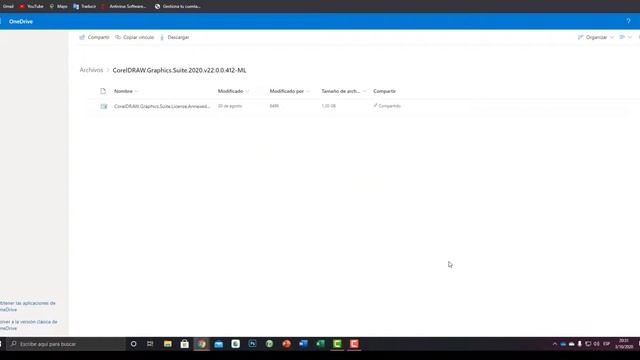Open the Maps bookmark

click(x=58, y=6)
